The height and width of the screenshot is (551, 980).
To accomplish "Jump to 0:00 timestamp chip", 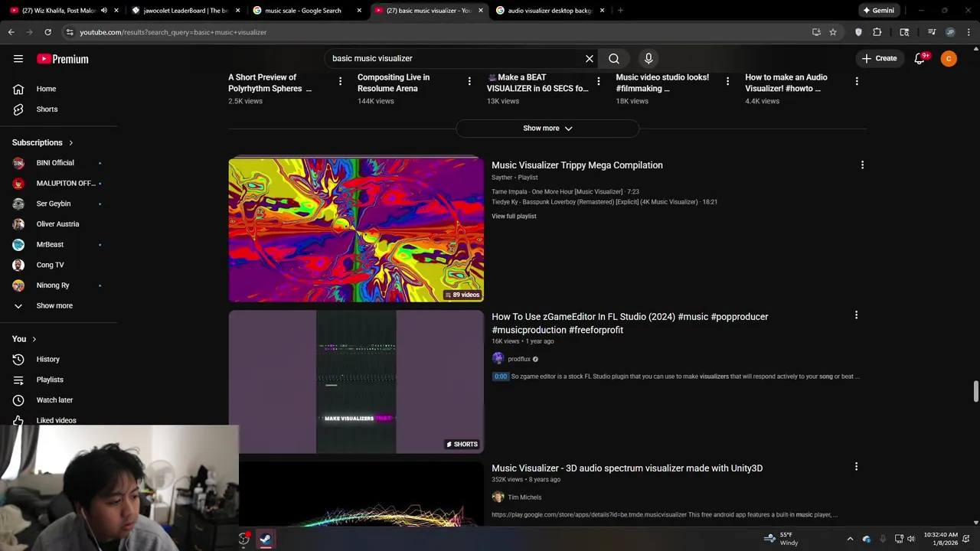I will click(500, 377).
